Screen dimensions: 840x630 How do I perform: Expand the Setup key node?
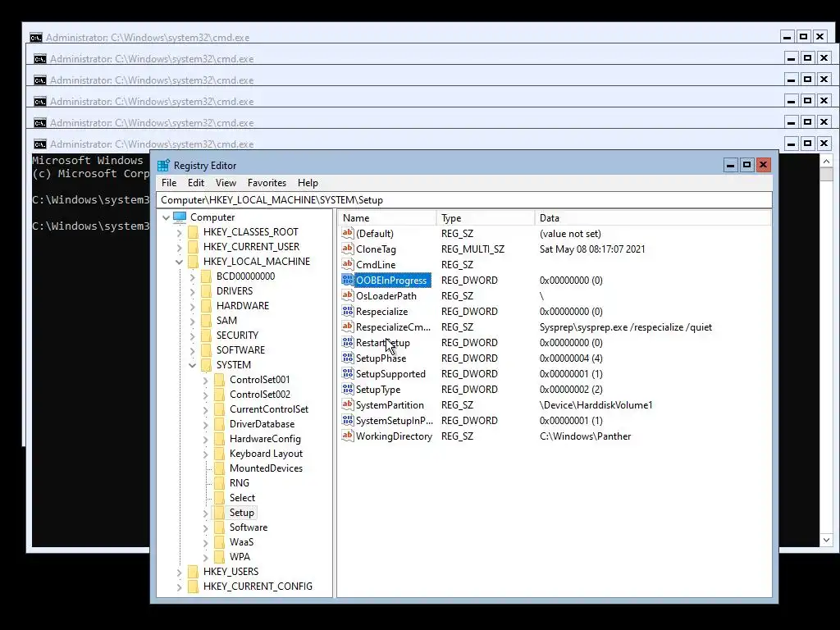click(205, 514)
